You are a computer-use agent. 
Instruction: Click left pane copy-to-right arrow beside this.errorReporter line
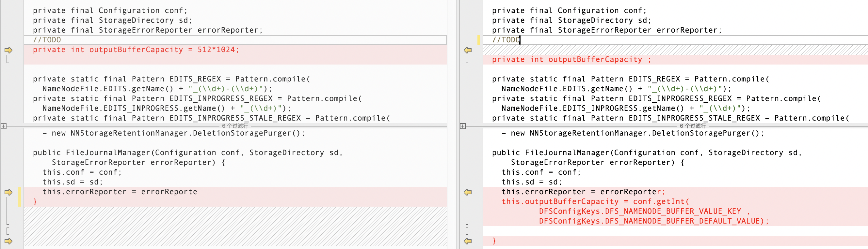(8, 192)
